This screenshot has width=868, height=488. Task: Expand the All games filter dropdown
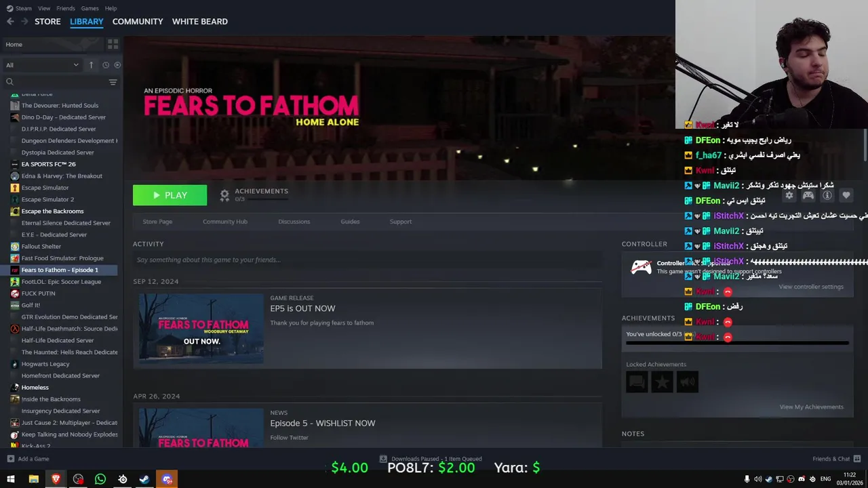pos(42,65)
